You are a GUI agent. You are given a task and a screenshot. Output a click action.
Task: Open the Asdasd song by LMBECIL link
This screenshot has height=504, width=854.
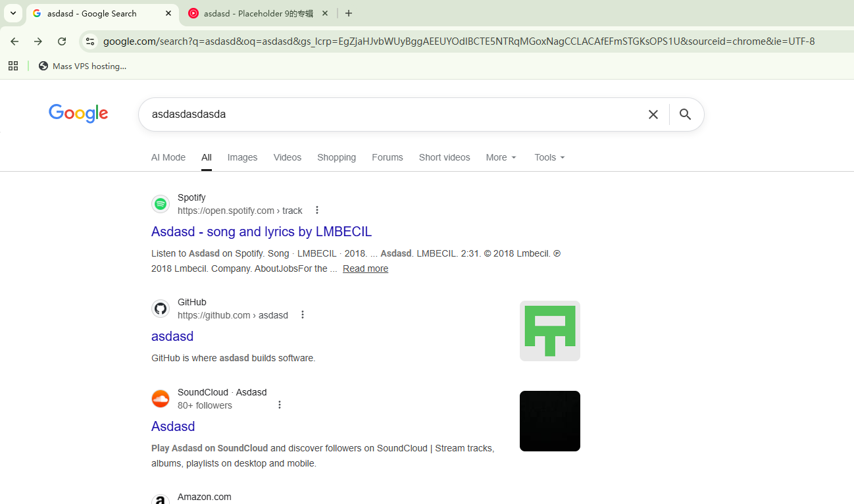(x=261, y=232)
